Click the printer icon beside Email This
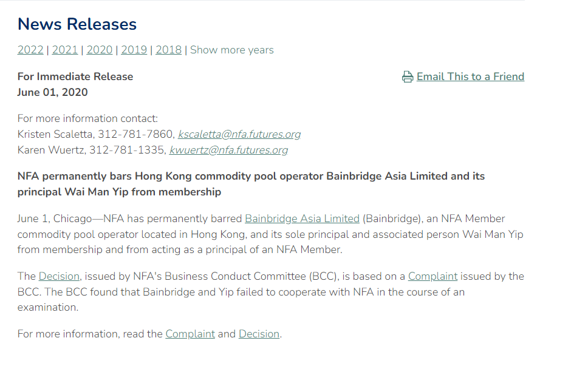Screen dimensions: 588x372 (408, 77)
